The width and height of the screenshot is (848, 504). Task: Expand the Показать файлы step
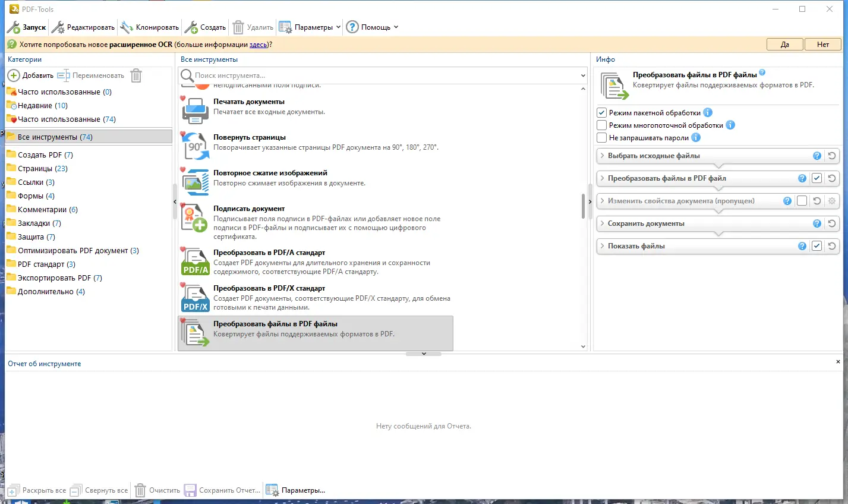[x=602, y=246]
